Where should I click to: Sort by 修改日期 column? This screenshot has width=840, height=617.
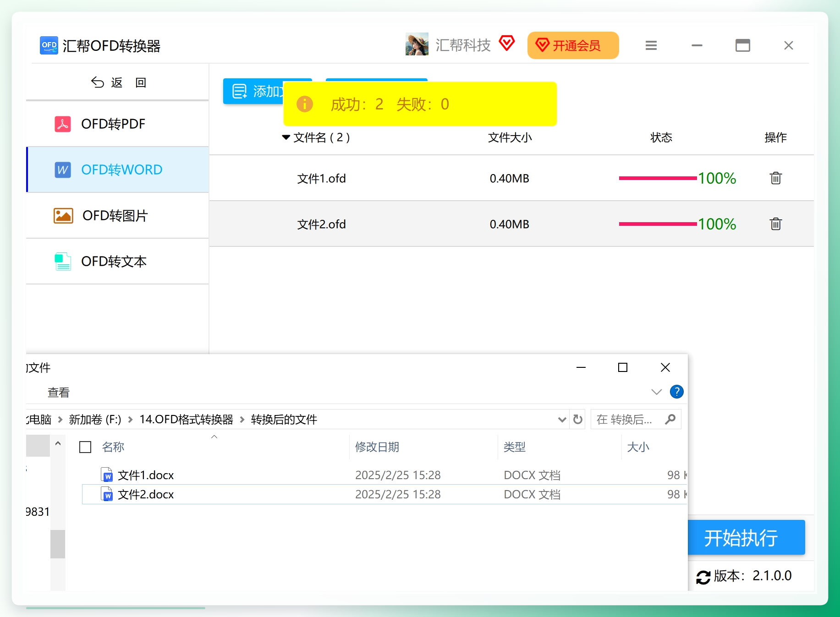point(377,447)
